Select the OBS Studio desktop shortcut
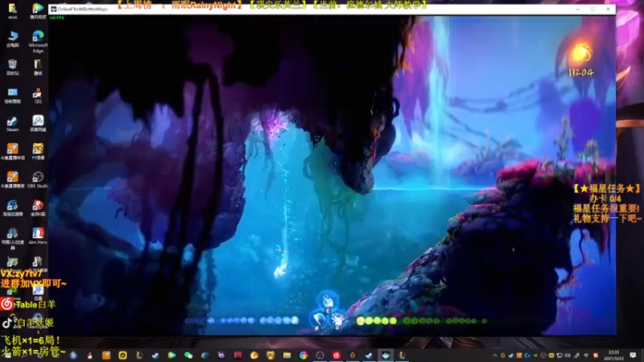Viewport: 644px width, 362px height. [x=38, y=179]
